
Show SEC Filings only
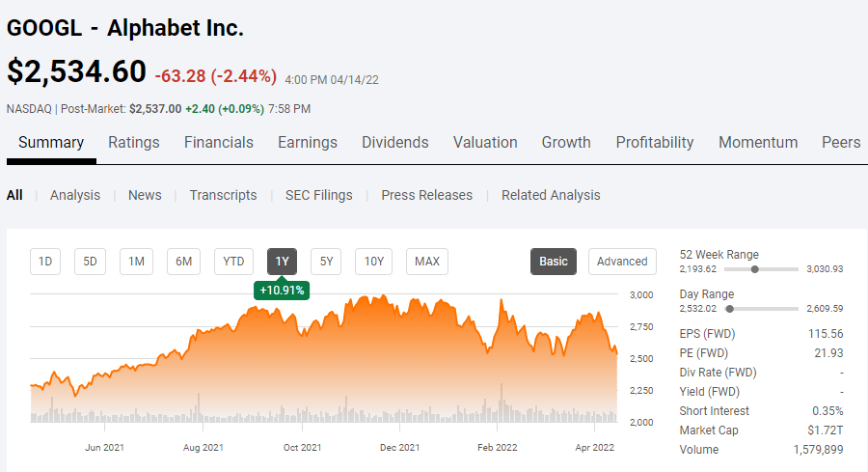pos(319,195)
